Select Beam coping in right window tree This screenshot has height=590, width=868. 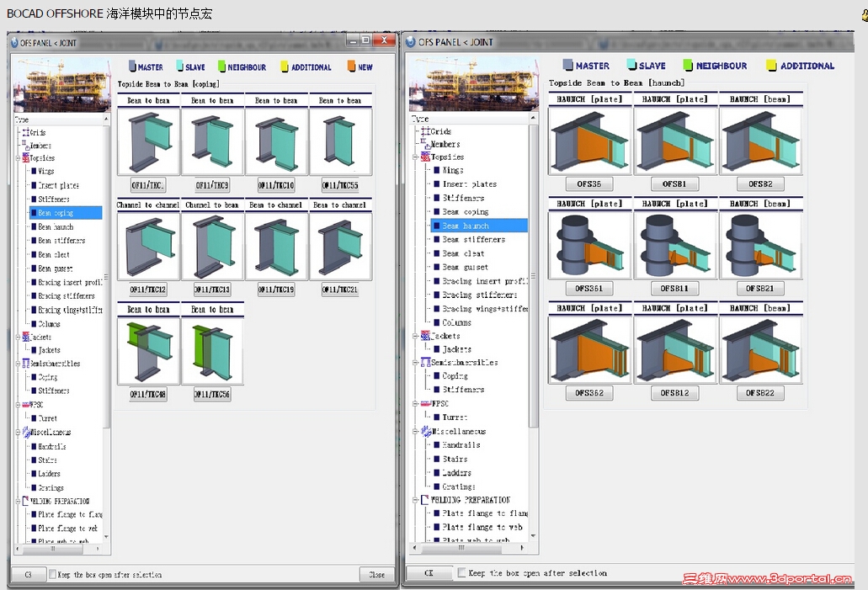click(x=465, y=211)
